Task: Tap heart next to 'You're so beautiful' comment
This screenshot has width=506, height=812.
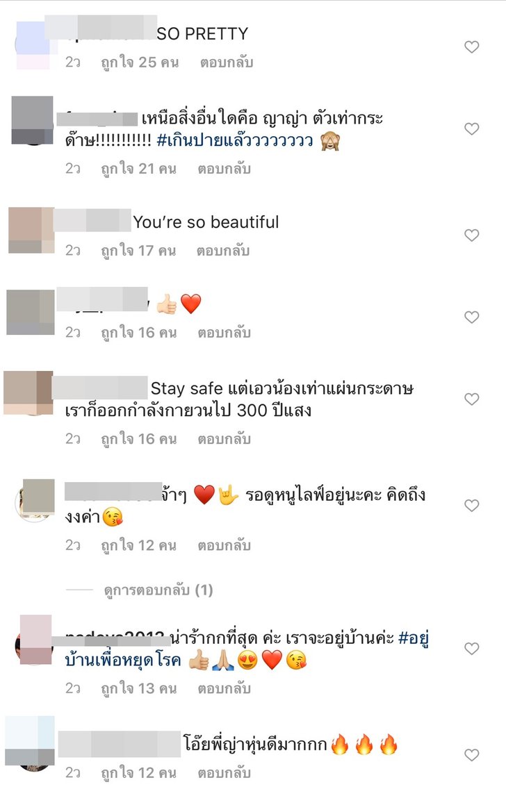Action: 471,235
